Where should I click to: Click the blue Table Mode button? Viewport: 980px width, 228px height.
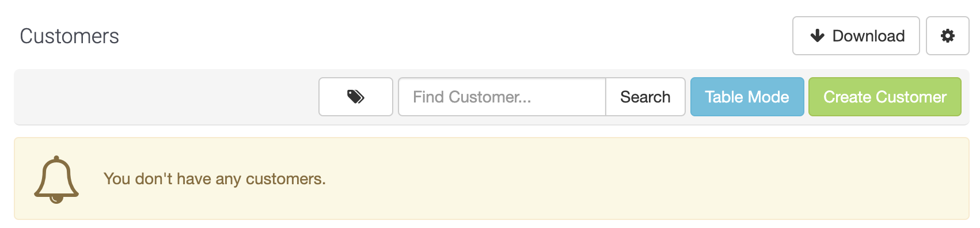tap(747, 97)
